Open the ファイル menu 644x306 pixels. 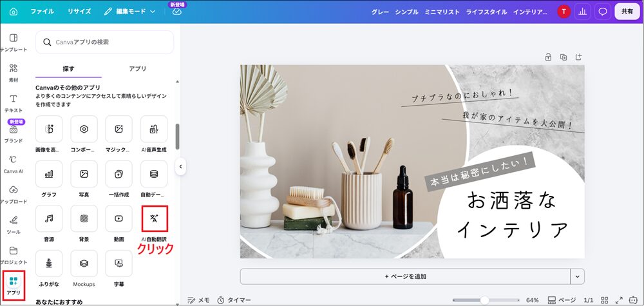click(43, 12)
